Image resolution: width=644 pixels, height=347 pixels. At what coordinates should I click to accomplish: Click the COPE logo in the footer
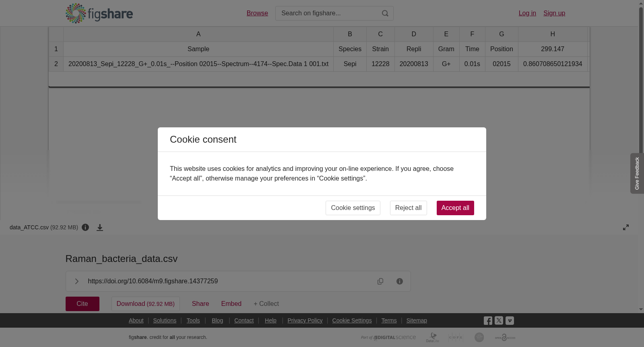456,337
